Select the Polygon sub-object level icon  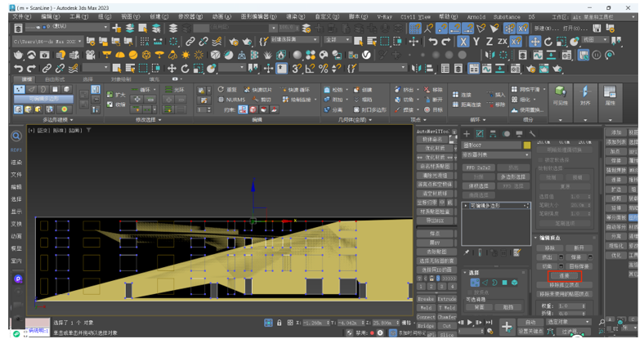[x=504, y=283]
